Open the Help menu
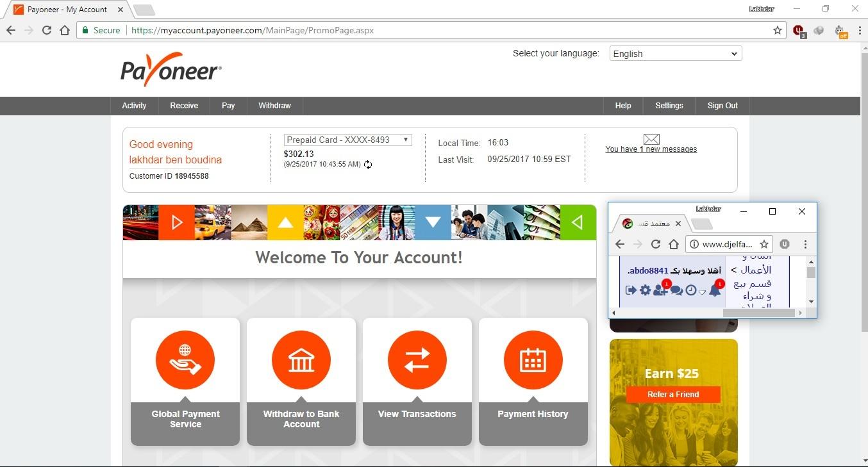This screenshot has width=868, height=467. pos(623,106)
